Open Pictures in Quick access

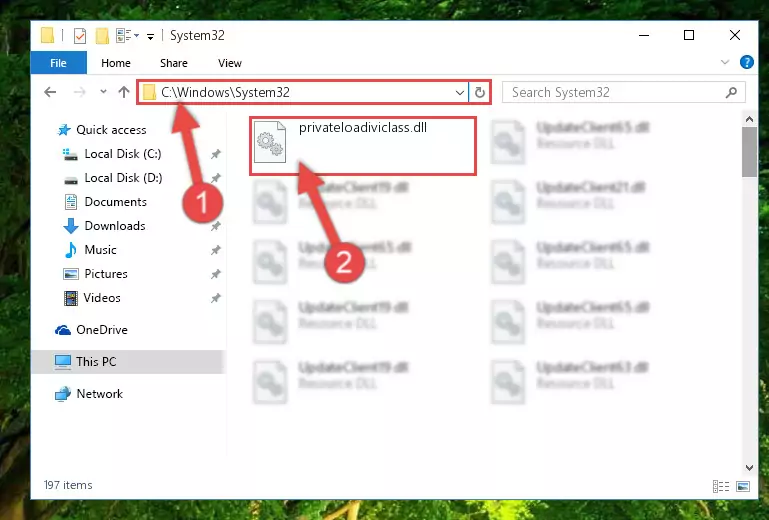(105, 274)
